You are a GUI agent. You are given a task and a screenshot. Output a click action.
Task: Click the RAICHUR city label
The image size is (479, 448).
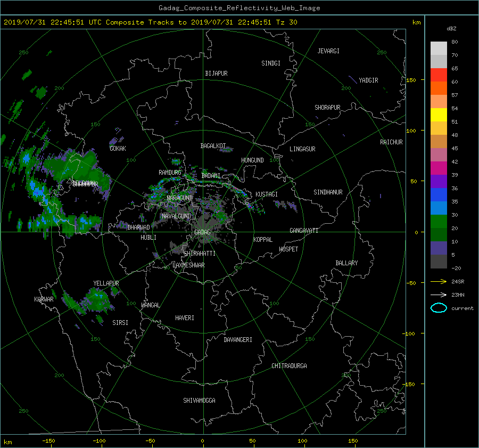coord(391,142)
